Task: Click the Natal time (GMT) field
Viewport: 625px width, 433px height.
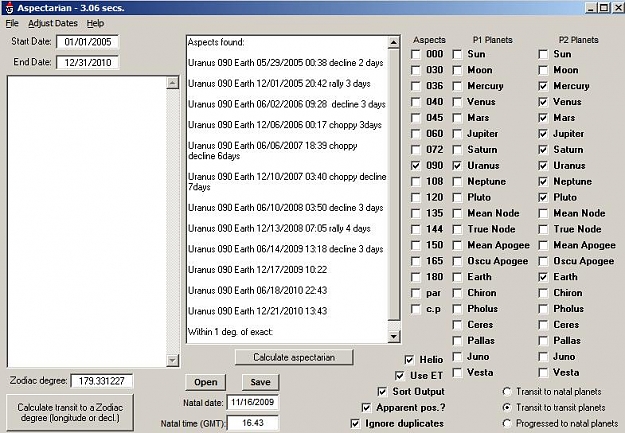Action: (253, 423)
